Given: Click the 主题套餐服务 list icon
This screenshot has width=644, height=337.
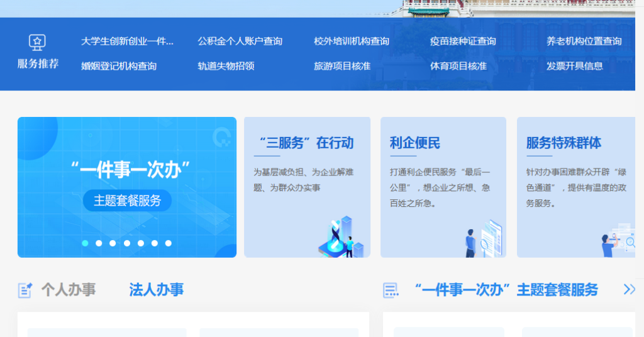Looking at the screenshot, I should point(391,290).
